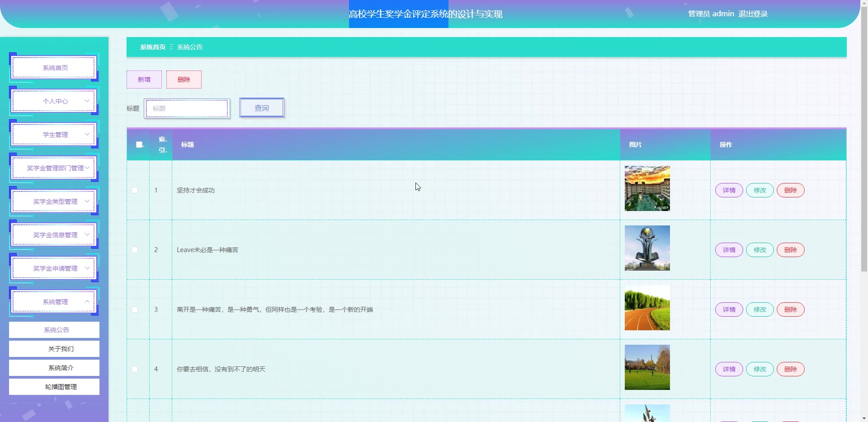This screenshot has width=868, height=422.
Task: Click the 新增 button
Action: [x=144, y=80]
